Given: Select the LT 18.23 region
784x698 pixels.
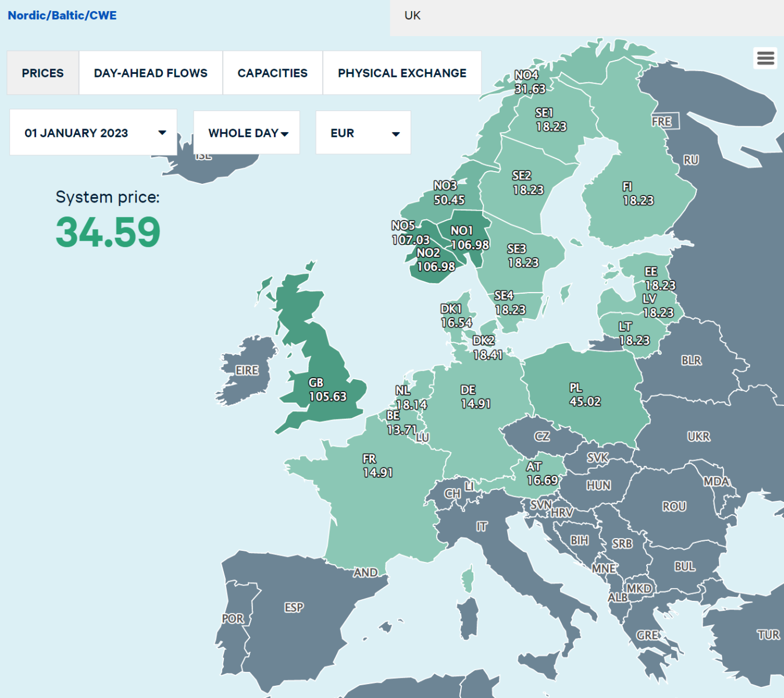Looking at the screenshot, I should point(633,334).
